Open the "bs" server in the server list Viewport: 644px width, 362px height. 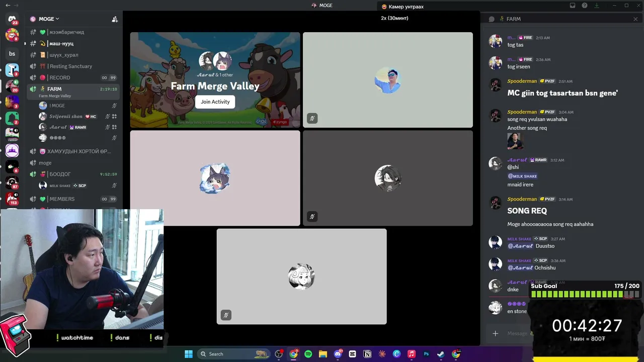[x=12, y=54]
